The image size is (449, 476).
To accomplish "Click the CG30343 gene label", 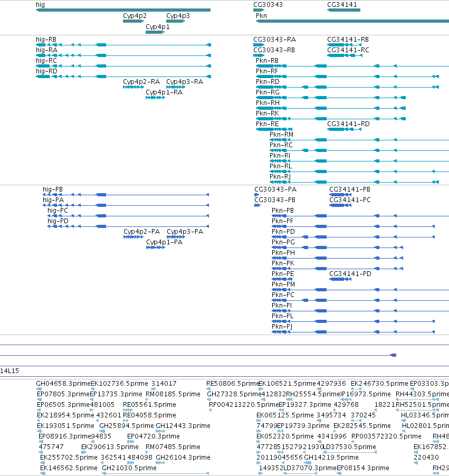I will [x=268, y=5].
